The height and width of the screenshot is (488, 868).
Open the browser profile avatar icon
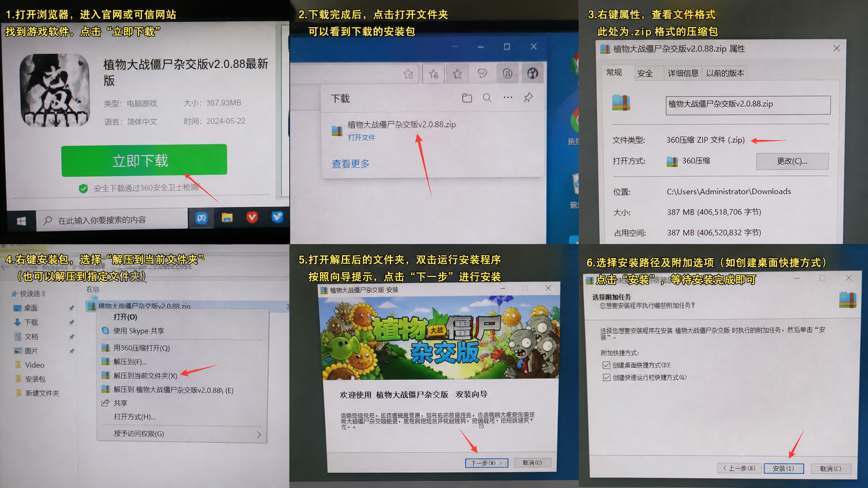click(532, 73)
